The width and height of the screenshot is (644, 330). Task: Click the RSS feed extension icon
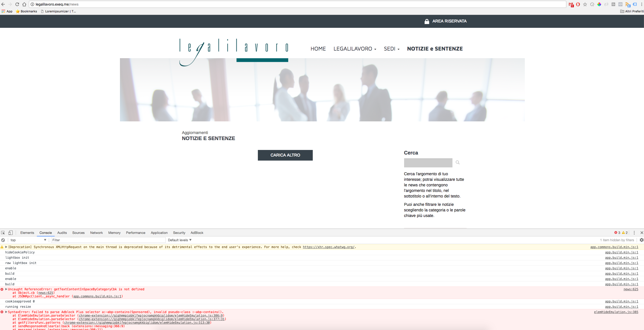click(628, 4)
